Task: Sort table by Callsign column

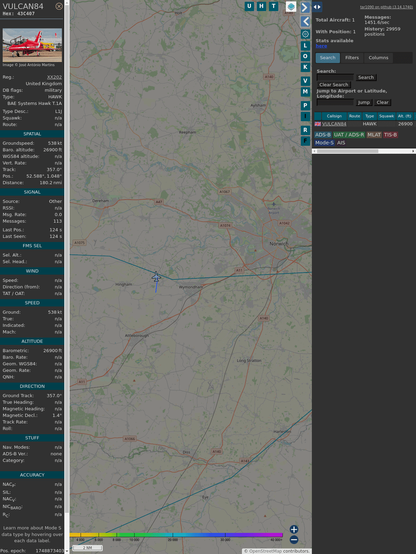Action: click(334, 116)
